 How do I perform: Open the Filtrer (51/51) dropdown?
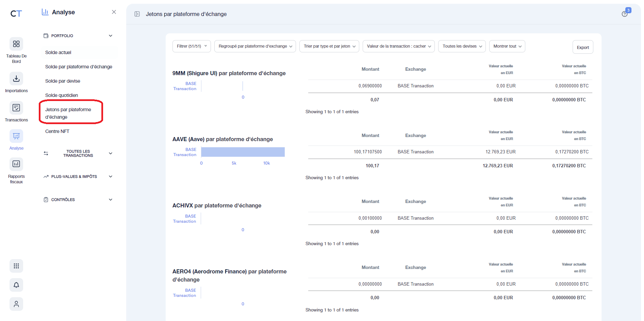pyautogui.click(x=191, y=46)
